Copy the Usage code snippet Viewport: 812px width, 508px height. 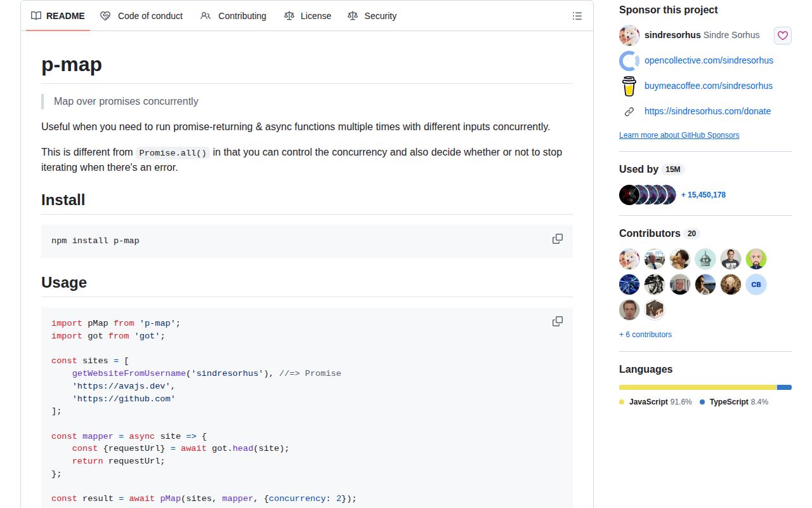click(558, 321)
